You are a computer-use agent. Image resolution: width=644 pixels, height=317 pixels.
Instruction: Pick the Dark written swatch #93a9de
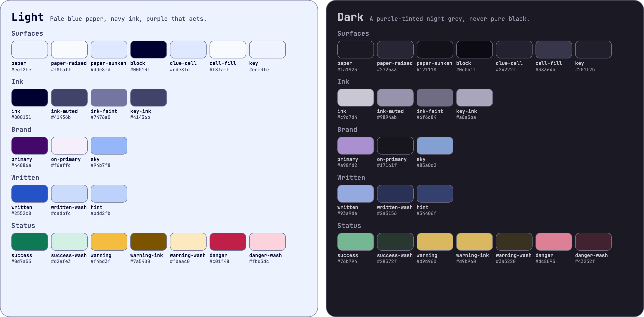(355, 193)
